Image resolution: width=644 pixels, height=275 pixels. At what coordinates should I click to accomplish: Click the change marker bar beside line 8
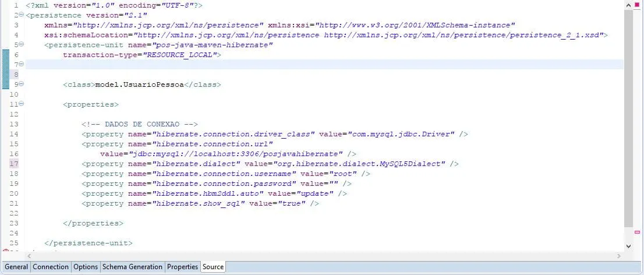pyautogui.click(x=6, y=75)
